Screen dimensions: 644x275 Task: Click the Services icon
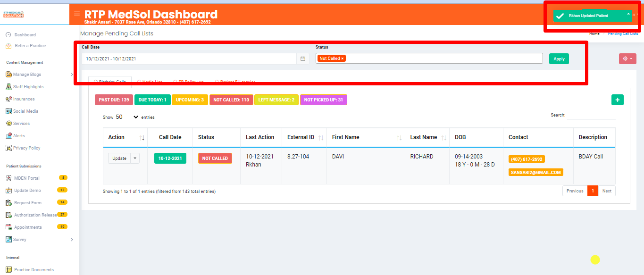[x=8, y=124]
